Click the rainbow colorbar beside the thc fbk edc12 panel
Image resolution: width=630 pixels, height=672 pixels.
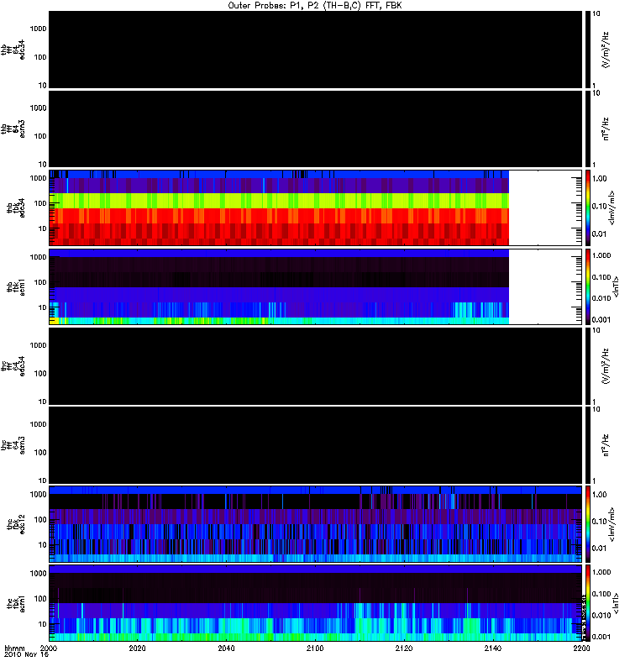coord(587,523)
